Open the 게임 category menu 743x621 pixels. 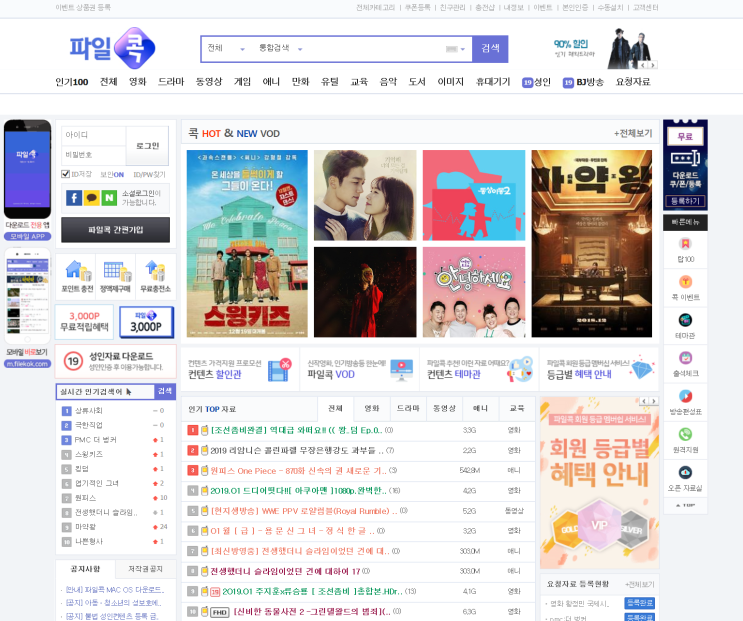(x=242, y=82)
